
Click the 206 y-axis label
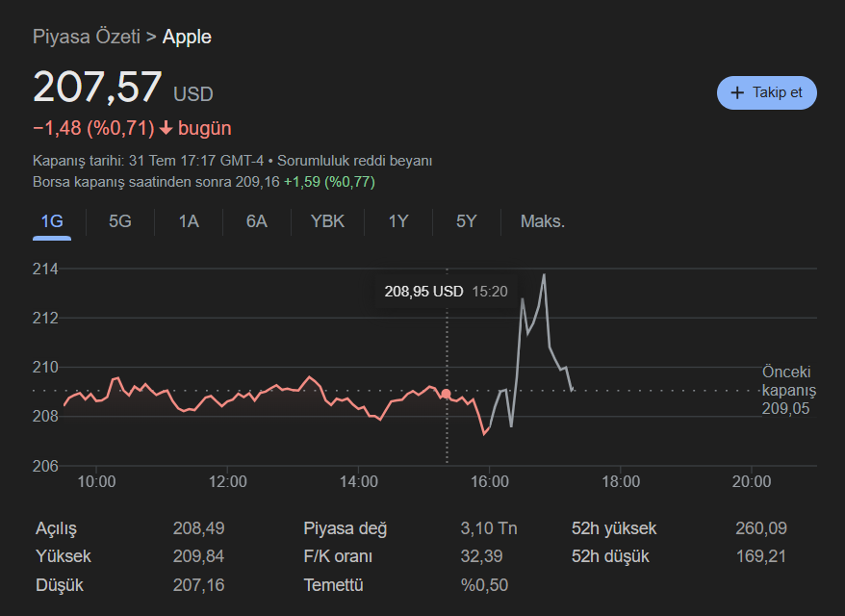click(x=45, y=466)
